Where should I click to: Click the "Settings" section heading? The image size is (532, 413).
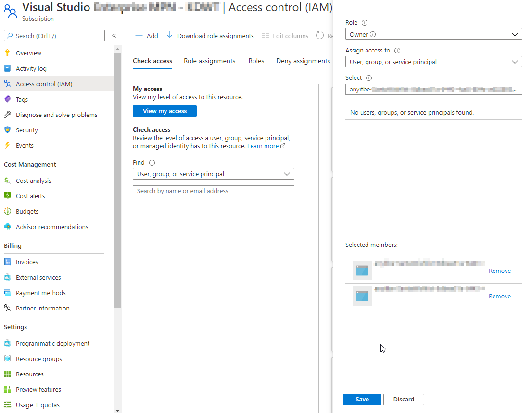click(15, 327)
